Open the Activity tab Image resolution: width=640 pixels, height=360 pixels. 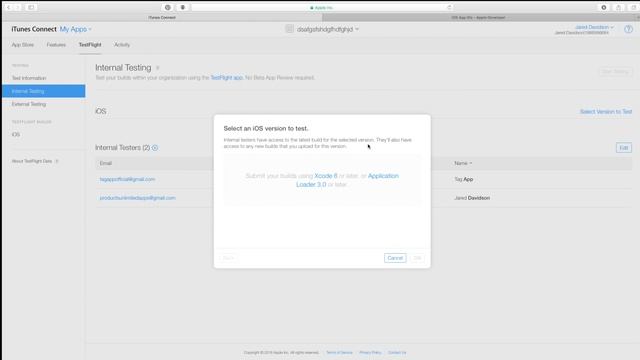click(122, 45)
